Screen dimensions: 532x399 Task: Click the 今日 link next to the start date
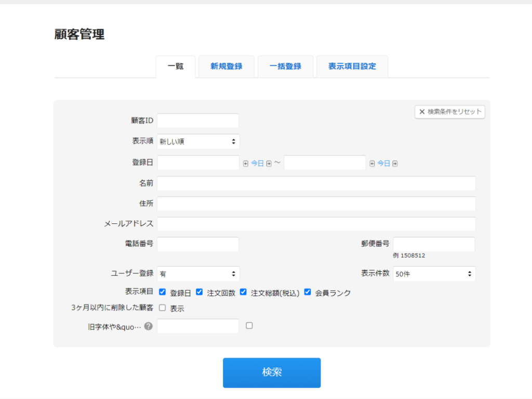click(x=256, y=163)
